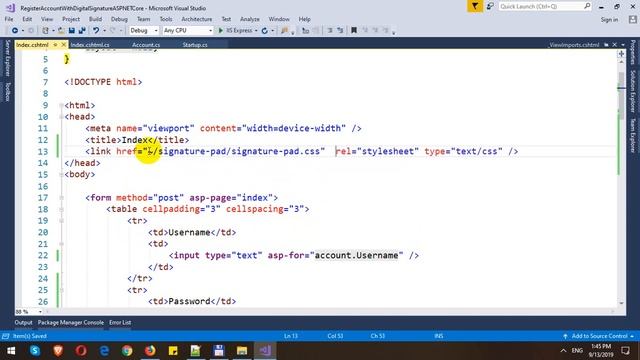640x360 pixels.
Task: Open the Build menu
Action: point(95,19)
